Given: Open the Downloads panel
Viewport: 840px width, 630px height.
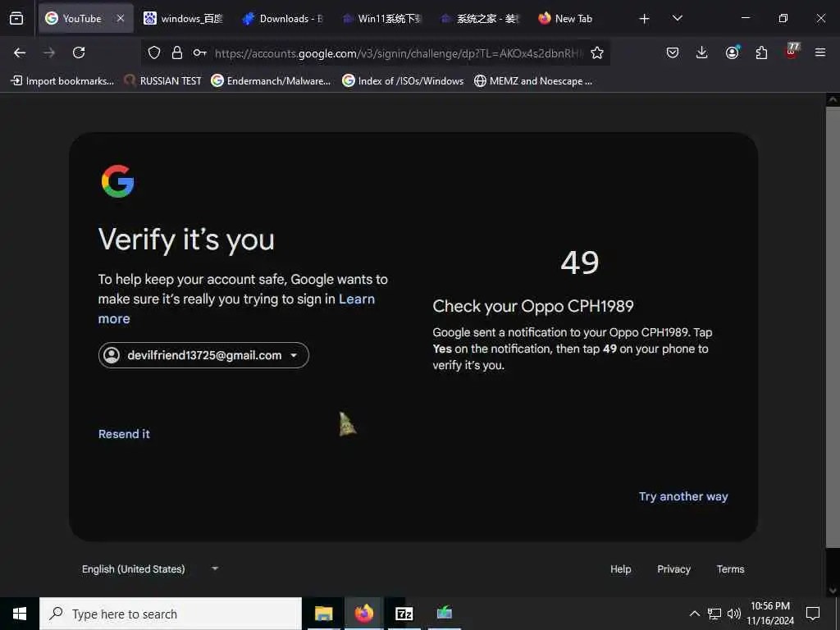Looking at the screenshot, I should (x=702, y=52).
